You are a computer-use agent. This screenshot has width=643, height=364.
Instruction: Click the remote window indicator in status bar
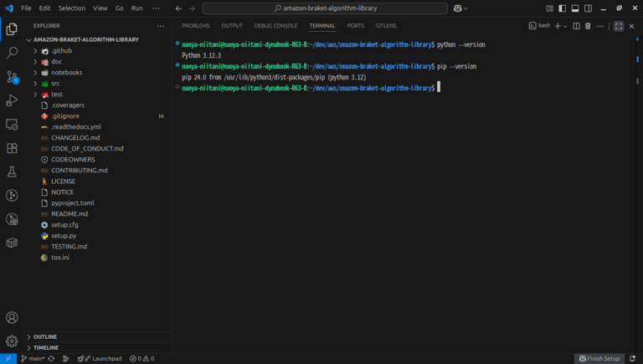8,359
